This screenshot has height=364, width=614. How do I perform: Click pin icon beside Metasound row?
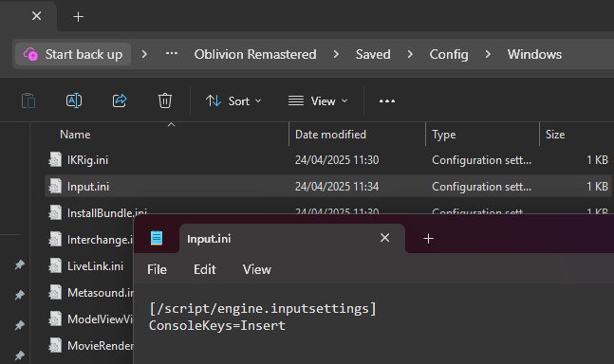coord(20,295)
